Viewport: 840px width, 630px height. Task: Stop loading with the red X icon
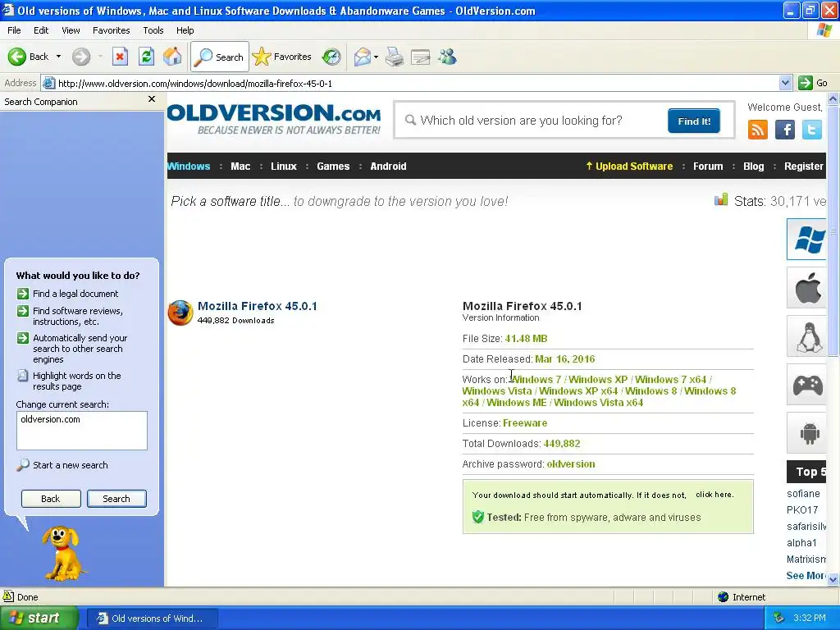click(x=120, y=57)
